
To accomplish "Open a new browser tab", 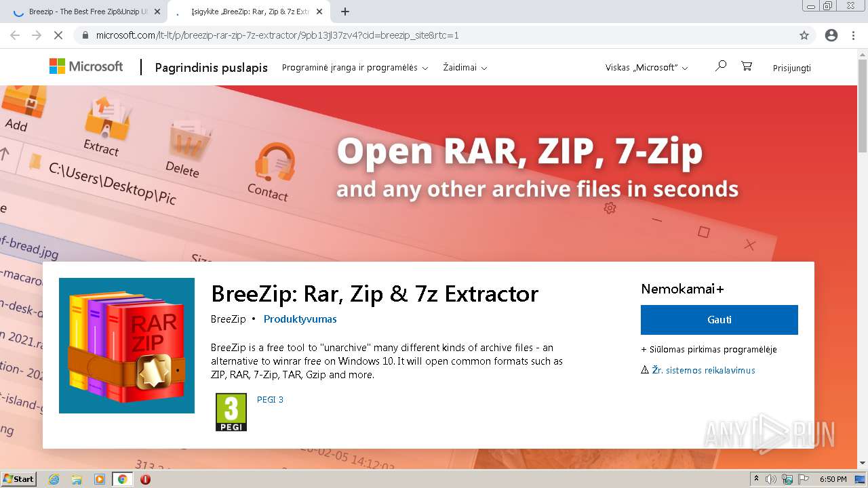I will (345, 12).
